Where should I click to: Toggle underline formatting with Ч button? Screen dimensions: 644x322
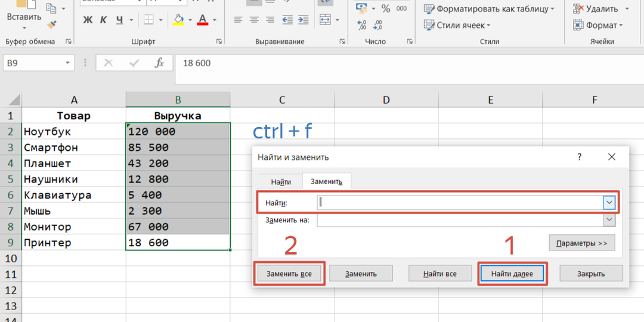pyautogui.click(x=119, y=20)
